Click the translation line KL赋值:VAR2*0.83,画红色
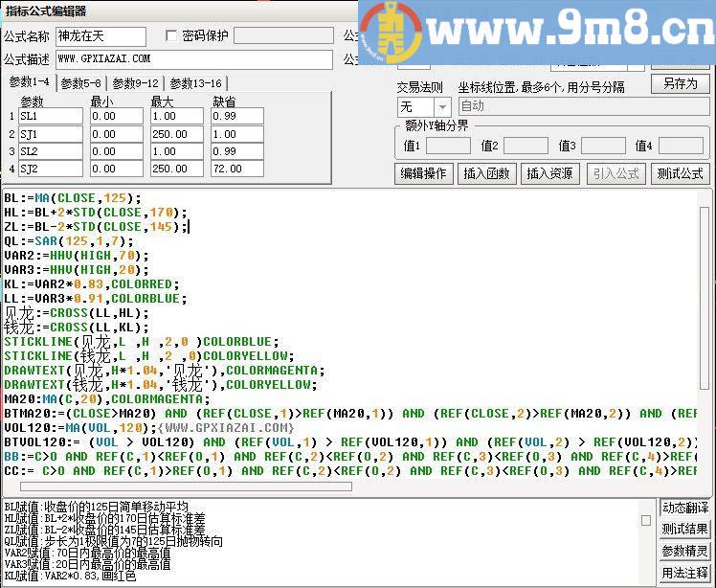Viewport: 716px width, 588px height. [70, 576]
